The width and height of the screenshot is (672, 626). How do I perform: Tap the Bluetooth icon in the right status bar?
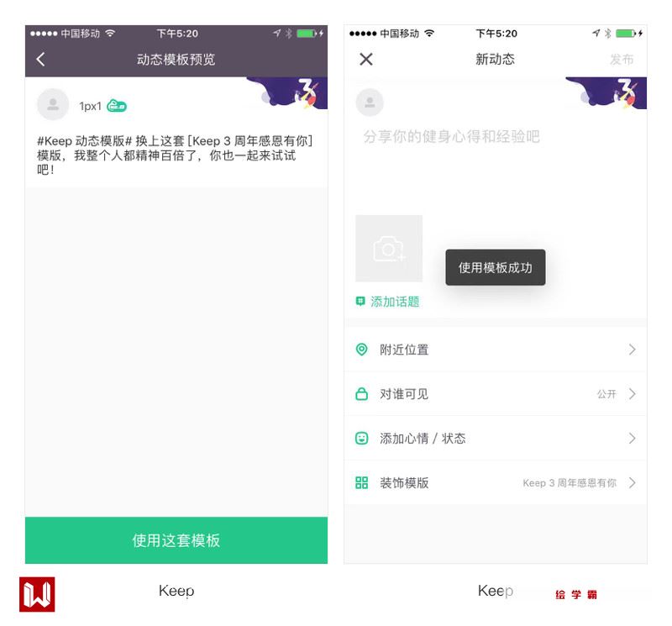[x=607, y=33]
